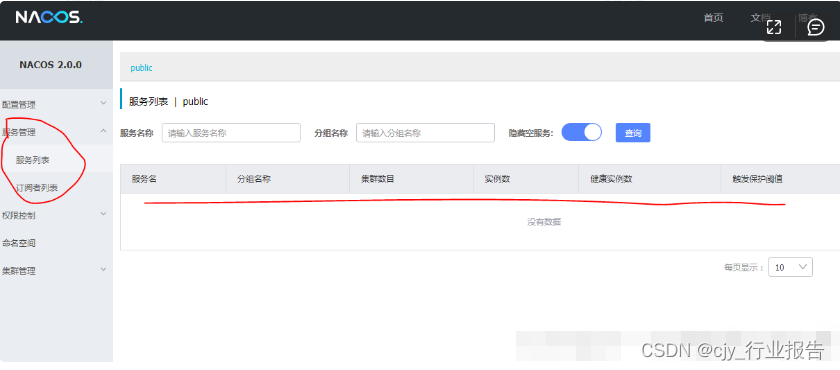Click the NACOS 2.0.0 version title
840x370 pixels.
[x=50, y=64]
